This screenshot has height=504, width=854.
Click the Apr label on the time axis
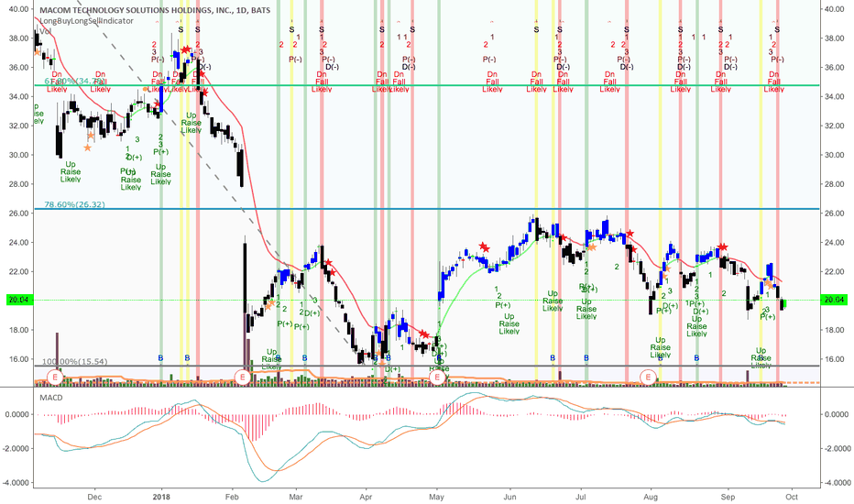366,497
